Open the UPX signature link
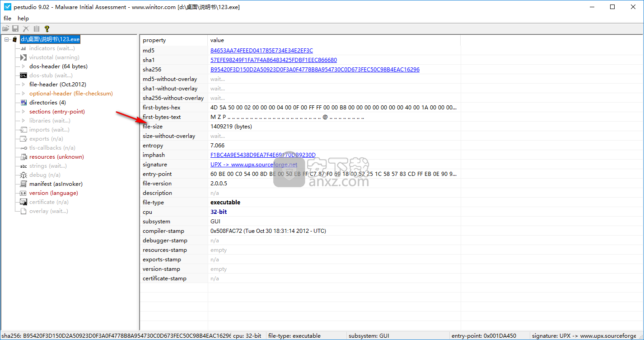The image size is (644, 340). (x=254, y=165)
